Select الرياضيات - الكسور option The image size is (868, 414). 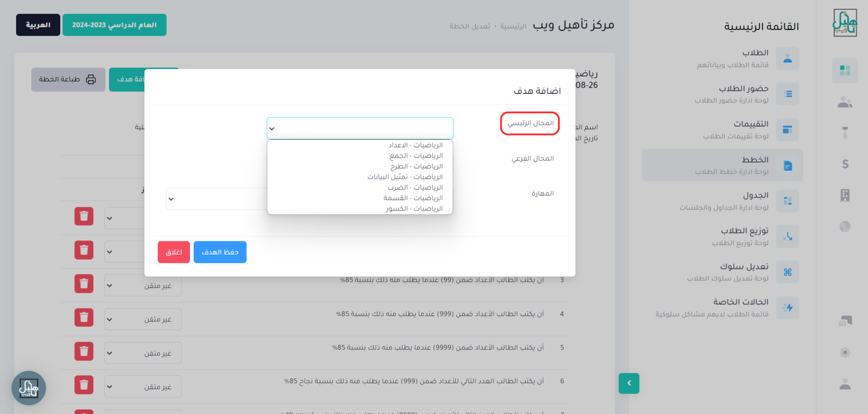360,209
